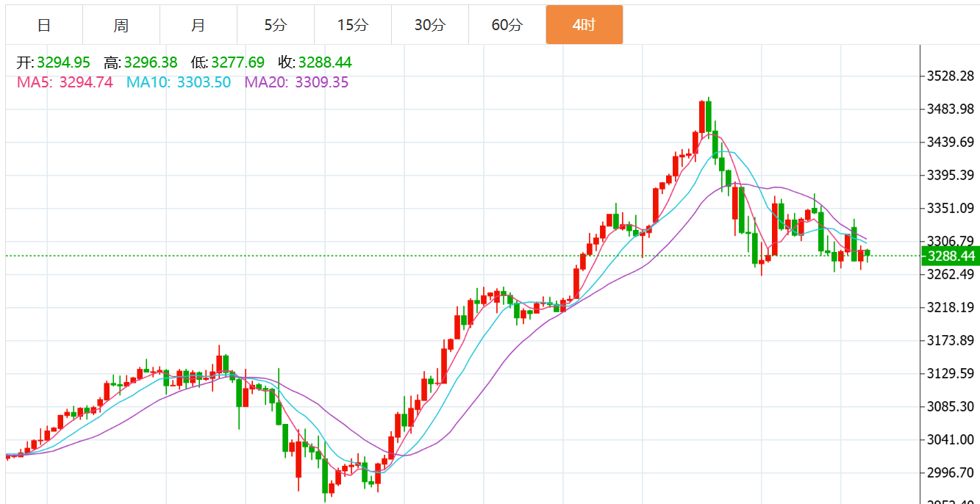980x504 pixels.
Task: Select the 30分 timeframe tab
Action: (x=430, y=25)
